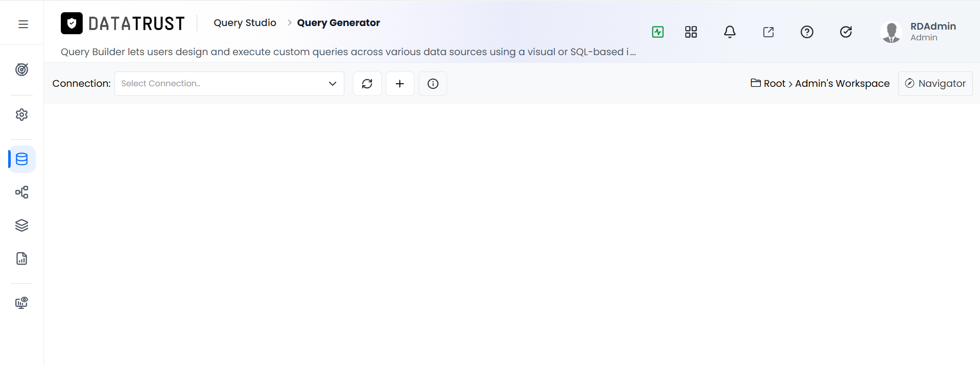The height and width of the screenshot is (365, 980).
Task: Click the DataTrust shield logo
Action: point(72,23)
